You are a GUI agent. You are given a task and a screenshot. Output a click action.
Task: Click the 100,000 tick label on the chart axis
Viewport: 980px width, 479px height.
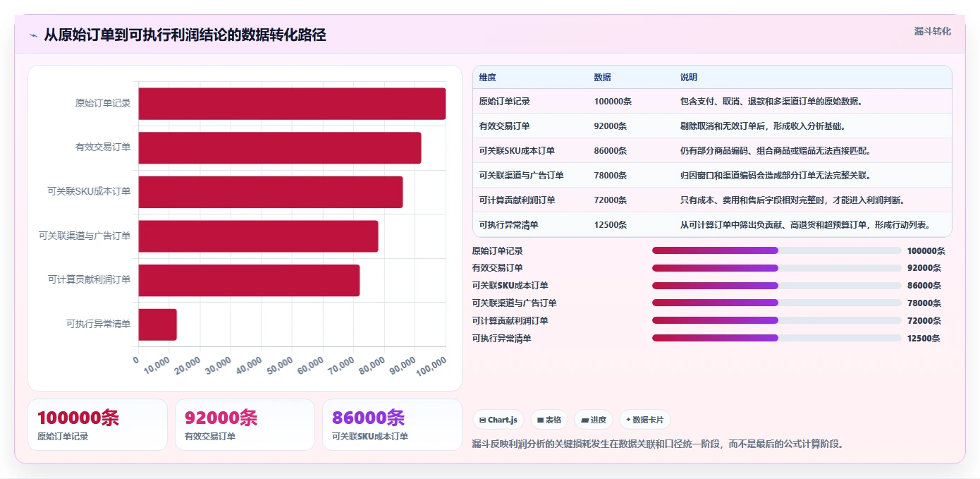(432, 368)
